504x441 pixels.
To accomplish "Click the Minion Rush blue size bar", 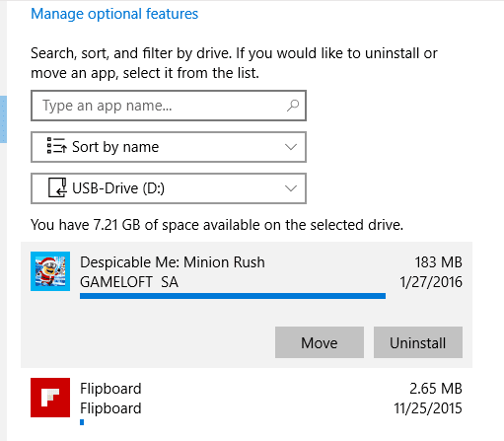I will point(233,296).
